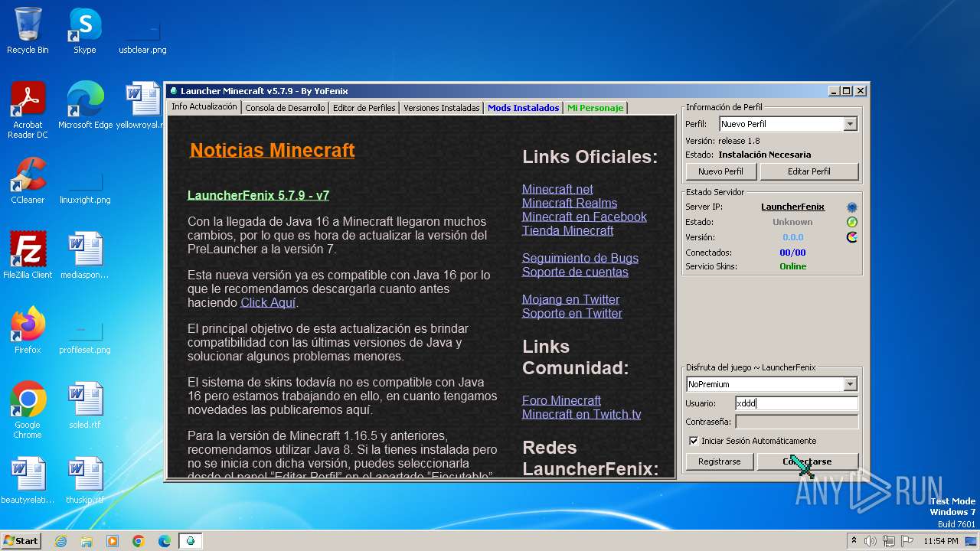Click the taskbar clock showing 11:54 PM

[940, 541]
